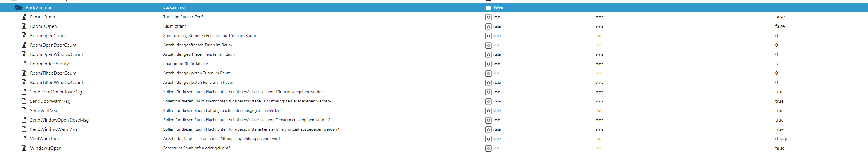This screenshot has height=154, width=868.
Task: Click the RoomOrderPriority file icon
Action: click(24, 64)
